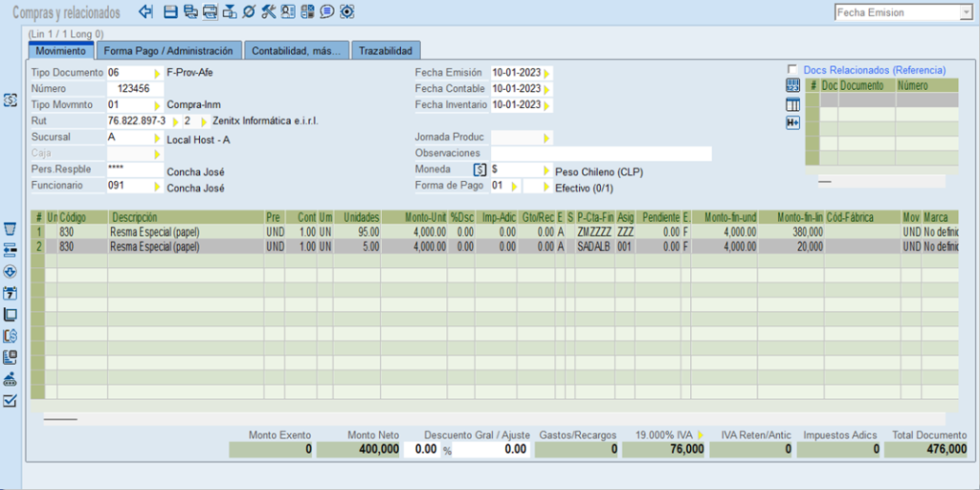The image size is (980, 490).
Task: Click the ZMZZZZ account cell
Action: 595,232
